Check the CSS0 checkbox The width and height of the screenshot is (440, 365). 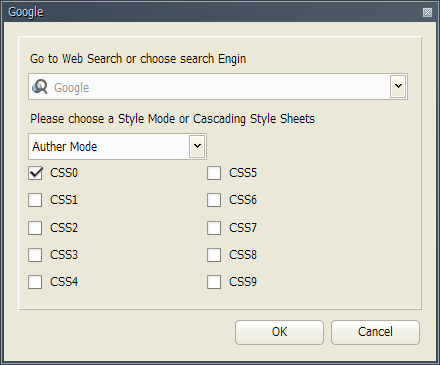[35, 173]
